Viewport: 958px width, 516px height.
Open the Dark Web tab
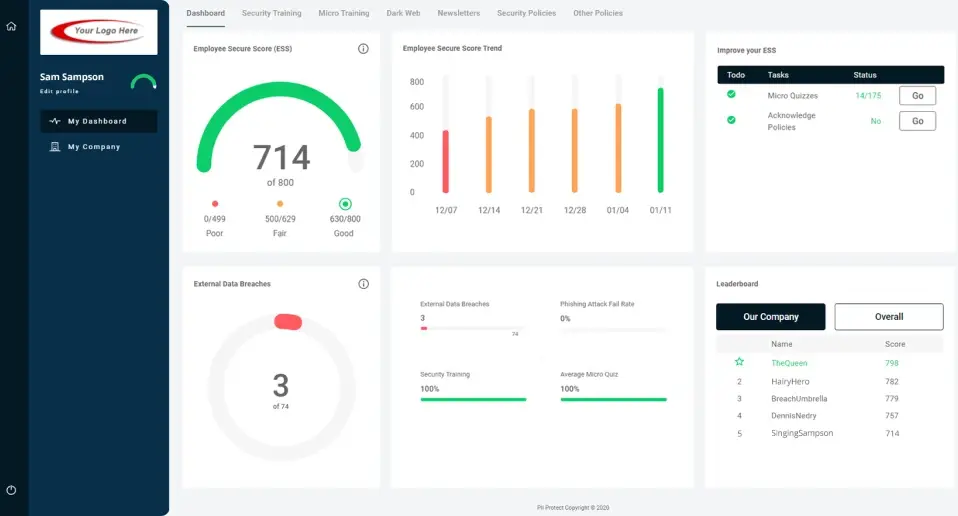403,13
